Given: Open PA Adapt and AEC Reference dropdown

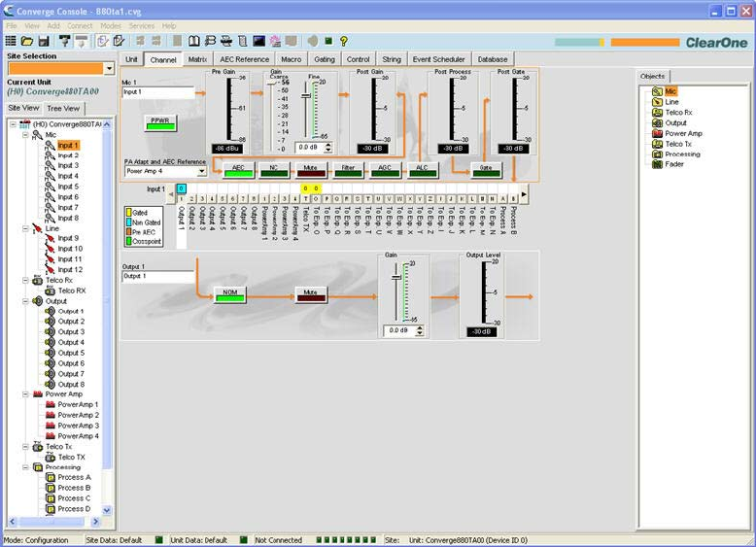Looking at the screenshot, I should pos(201,171).
